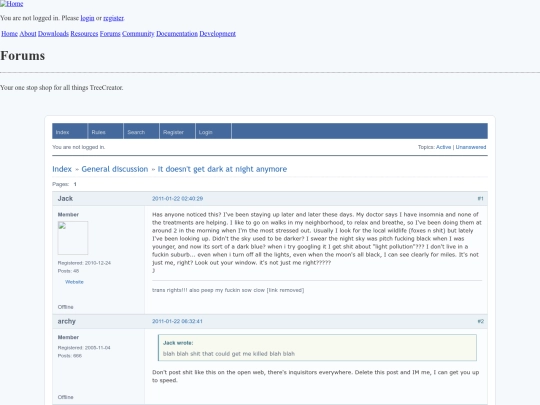Open Resources in site navigation
This screenshot has height=405, width=540.
click(x=84, y=34)
